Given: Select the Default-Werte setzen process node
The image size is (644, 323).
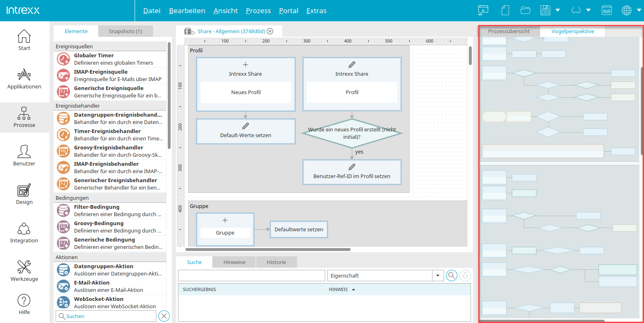Looking at the screenshot, I should tap(246, 131).
